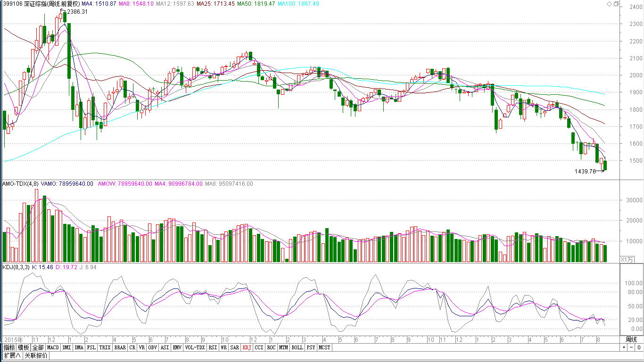Select the RSI indicator tab
This screenshot has height=362, width=644.
tap(213, 347)
